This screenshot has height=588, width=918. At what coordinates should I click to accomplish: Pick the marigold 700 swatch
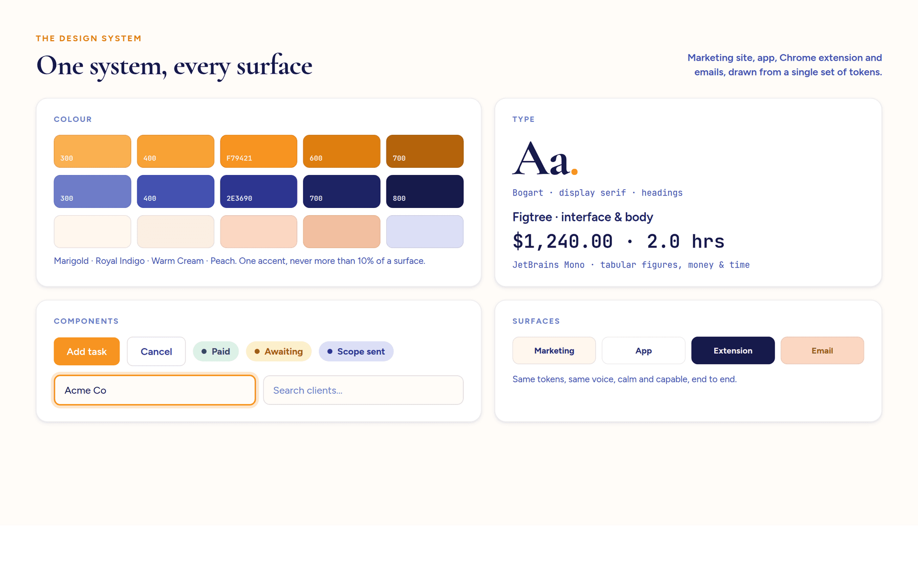(x=425, y=151)
